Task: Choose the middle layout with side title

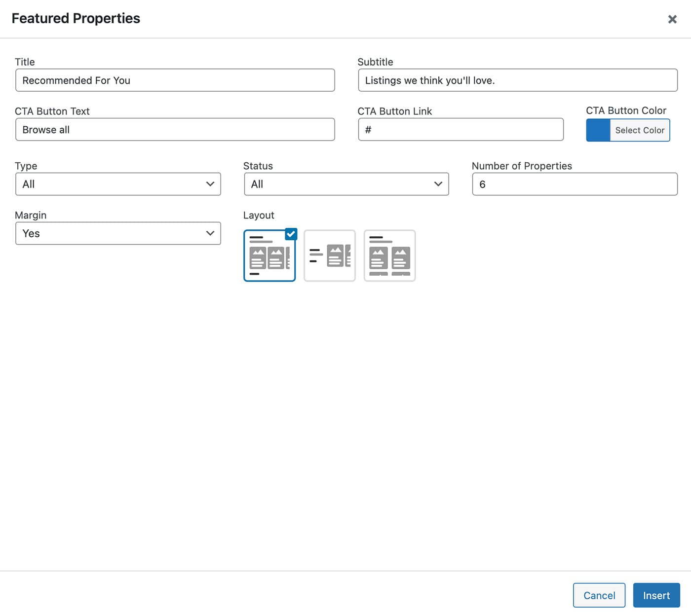Action: point(329,256)
